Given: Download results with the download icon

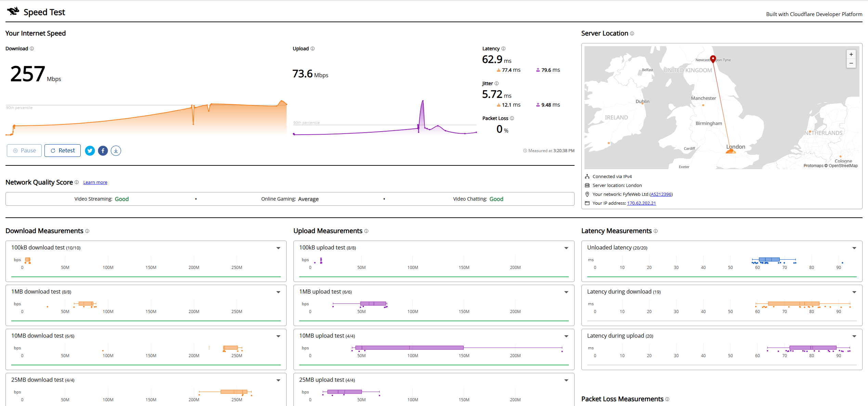Looking at the screenshot, I should pos(116,151).
